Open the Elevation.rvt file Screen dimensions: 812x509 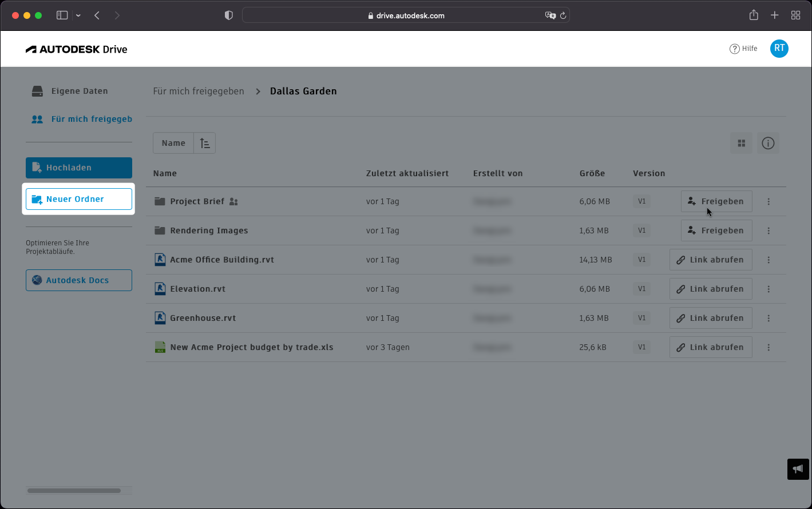pos(198,289)
